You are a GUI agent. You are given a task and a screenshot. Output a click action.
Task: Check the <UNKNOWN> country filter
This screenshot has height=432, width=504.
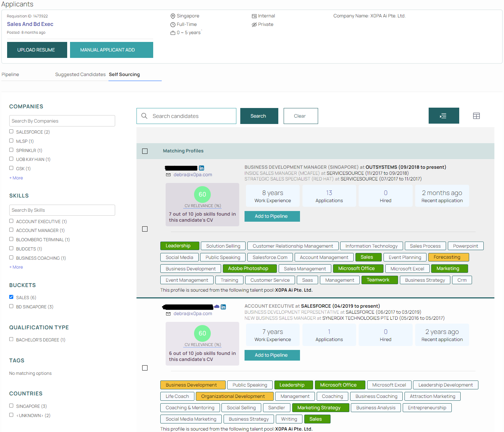coord(11,415)
